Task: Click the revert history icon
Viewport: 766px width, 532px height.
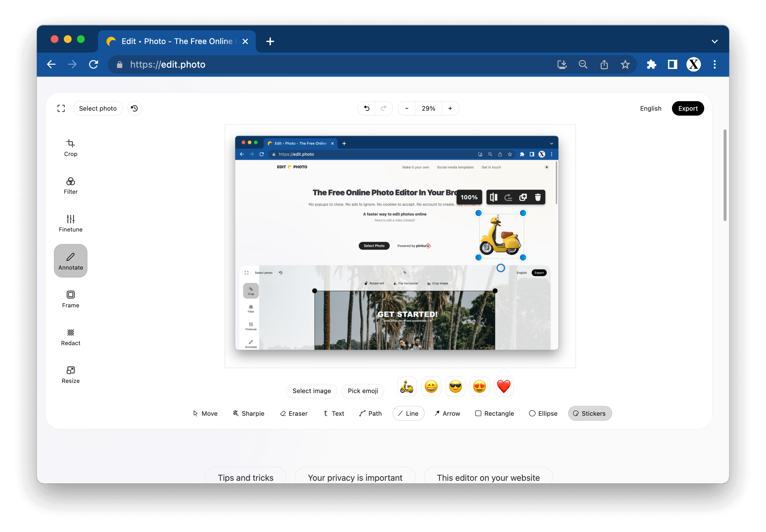Action: click(134, 108)
